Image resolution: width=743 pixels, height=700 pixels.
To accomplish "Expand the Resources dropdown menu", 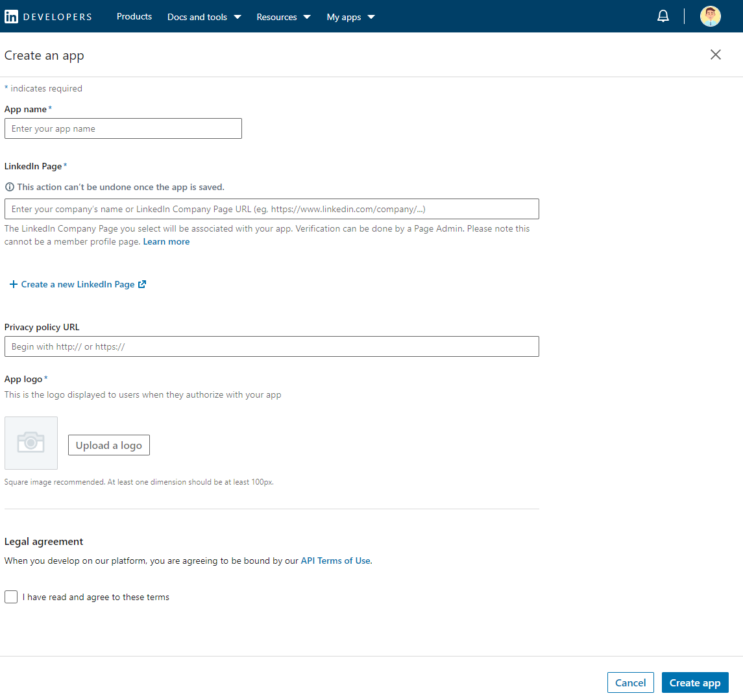I will 283,17.
